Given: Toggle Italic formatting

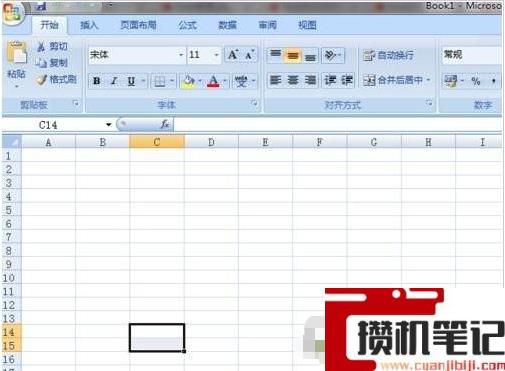Looking at the screenshot, I should pyautogui.click(x=114, y=81).
